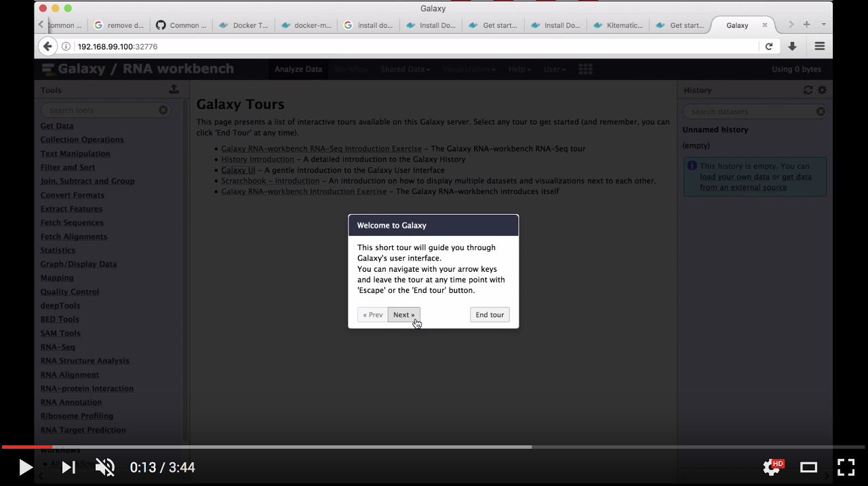Viewport: 868px width, 486px height.
Task: Expand the Fetch Sequences section
Action: [72, 222]
